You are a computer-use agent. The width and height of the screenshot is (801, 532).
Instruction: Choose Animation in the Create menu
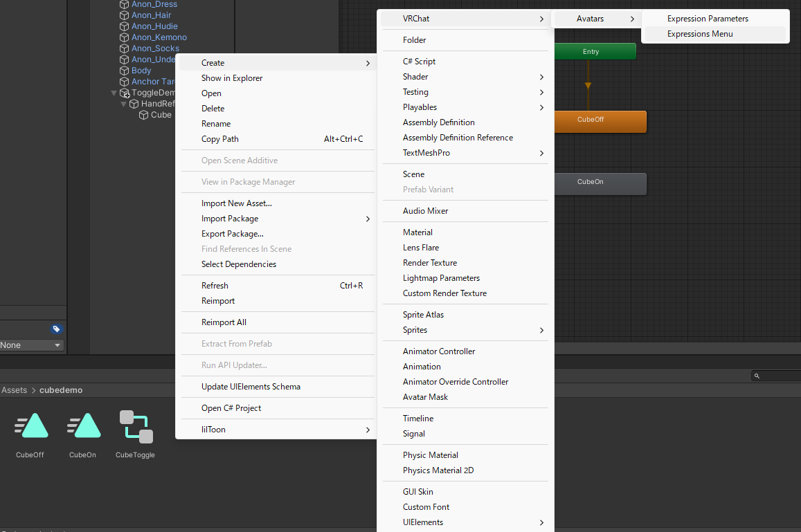(x=465, y=367)
